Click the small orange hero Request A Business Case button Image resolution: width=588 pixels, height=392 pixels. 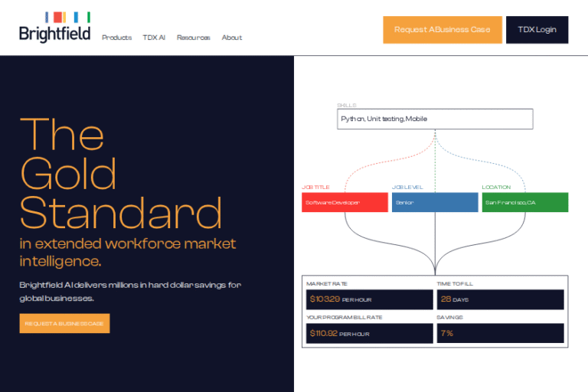(x=64, y=323)
